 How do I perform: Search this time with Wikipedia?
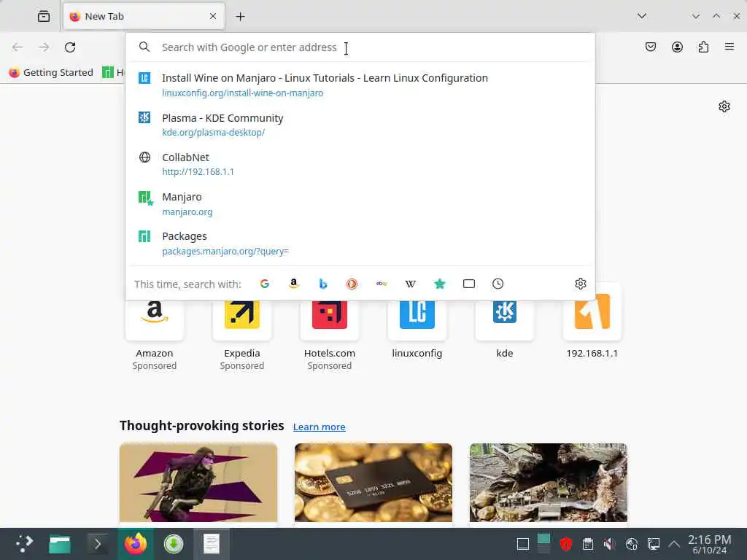tap(411, 284)
